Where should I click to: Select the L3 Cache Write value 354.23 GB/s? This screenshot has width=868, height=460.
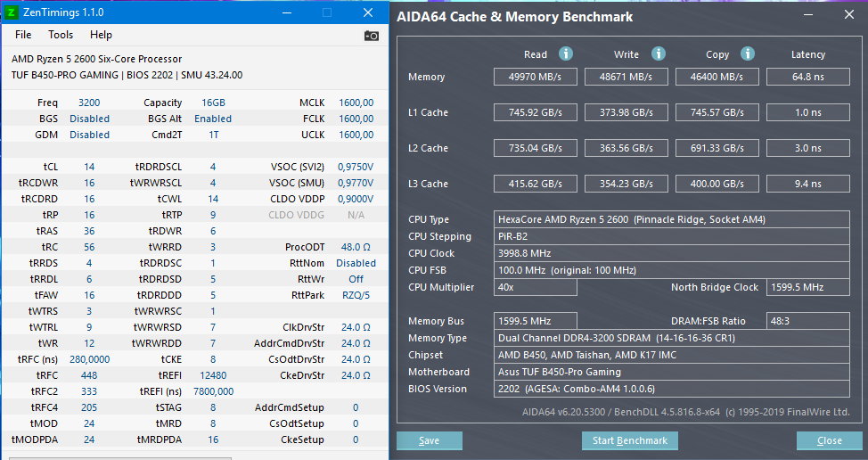pos(626,184)
